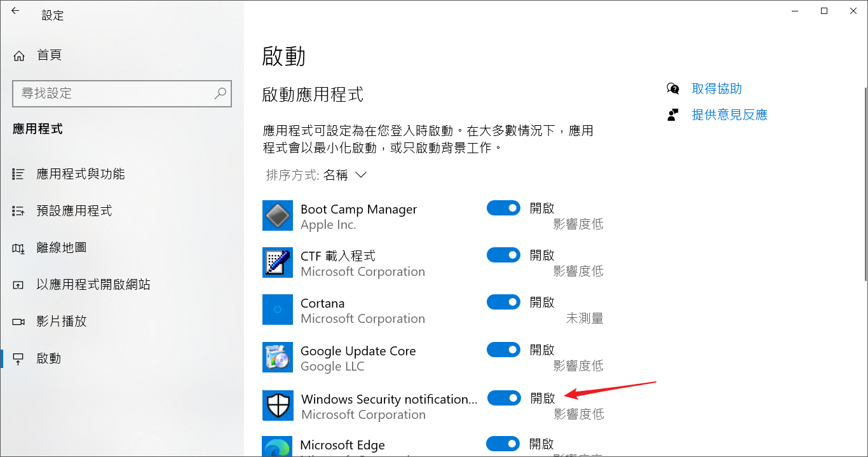Image resolution: width=868 pixels, height=457 pixels.
Task: Click the 以應用程式開啟網站 icon
Action: click(19, 285)
